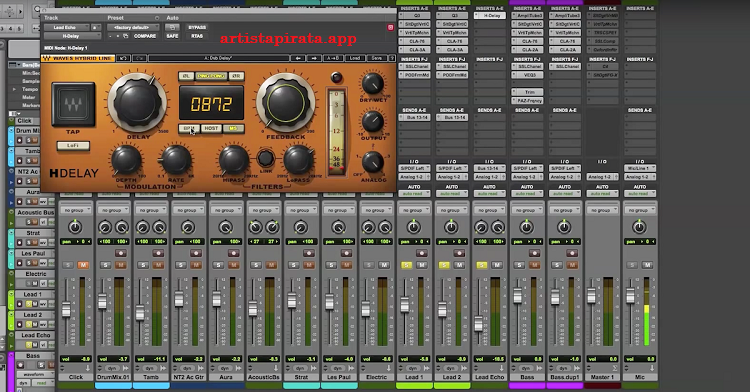Mute the Mic mixer strip
This screenshot has width=750, height=392.
click(647, 265)
